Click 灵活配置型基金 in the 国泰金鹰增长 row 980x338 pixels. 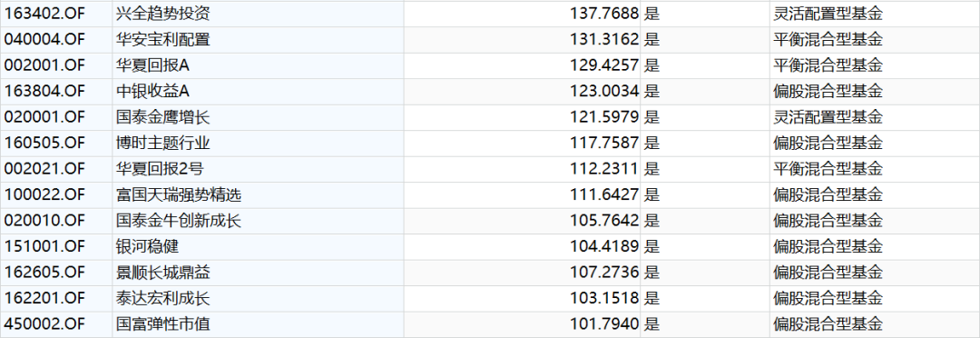[828, 117]
